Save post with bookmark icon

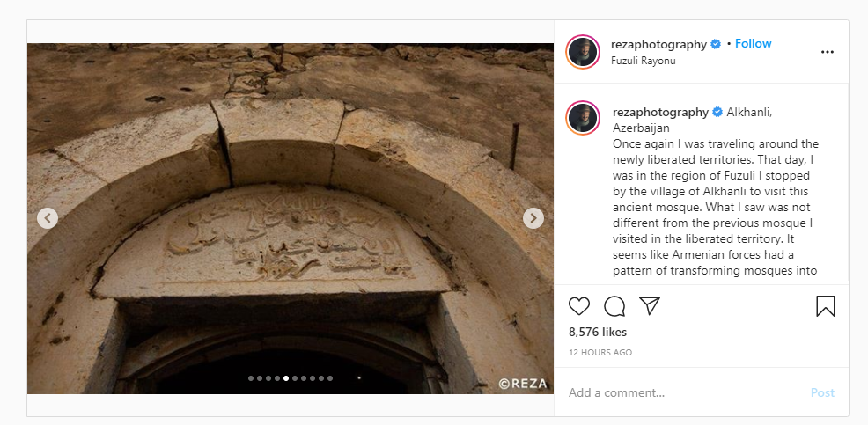[826, 306]
